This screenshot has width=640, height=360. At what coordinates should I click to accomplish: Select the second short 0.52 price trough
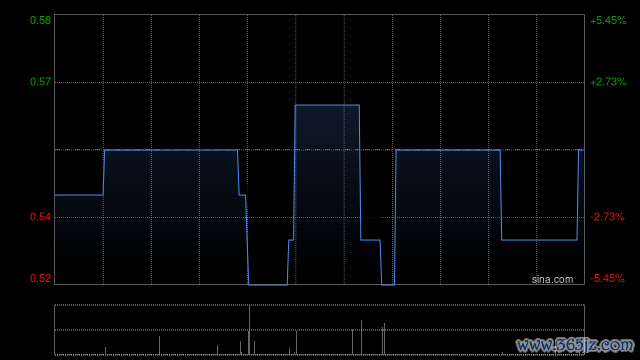point(388,284)
